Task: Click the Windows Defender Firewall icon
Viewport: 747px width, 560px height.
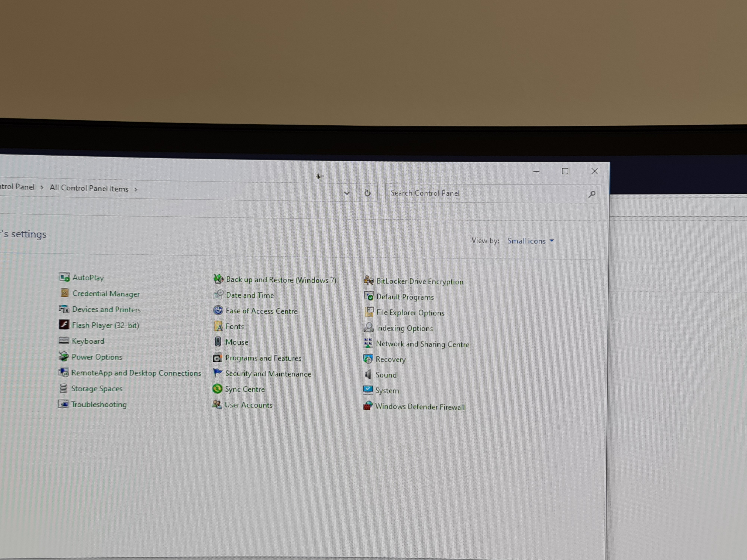Action: [368, 406]
